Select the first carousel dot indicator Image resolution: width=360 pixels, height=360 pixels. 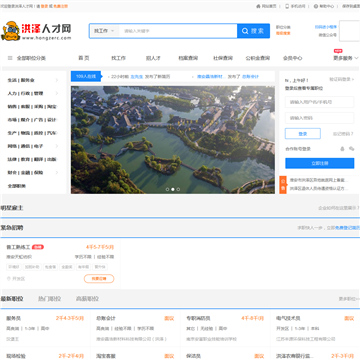[167, 189]
